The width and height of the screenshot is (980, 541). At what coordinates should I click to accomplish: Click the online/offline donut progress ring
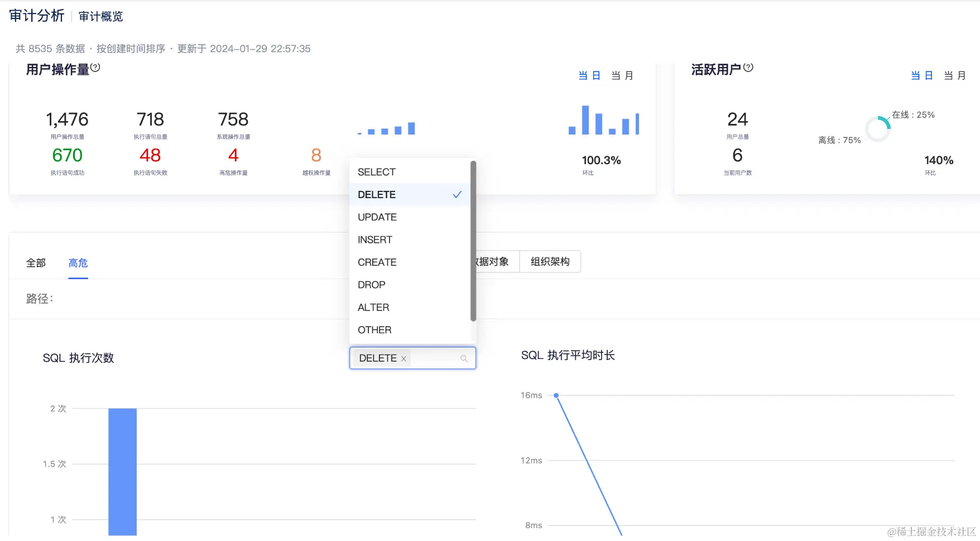click(878, 129)
